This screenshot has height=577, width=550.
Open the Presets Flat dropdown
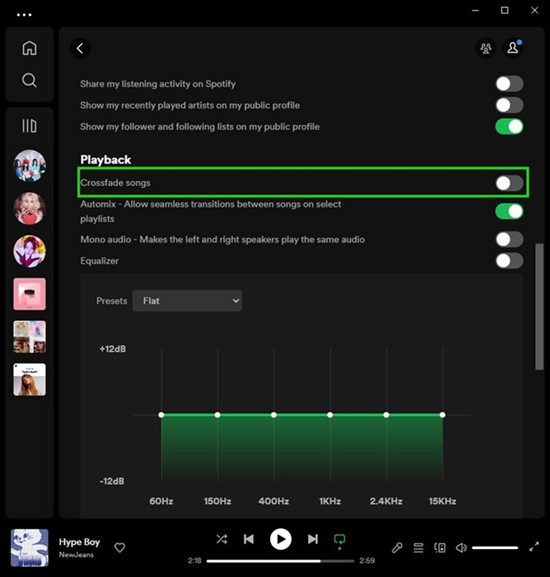pos(187,301)
